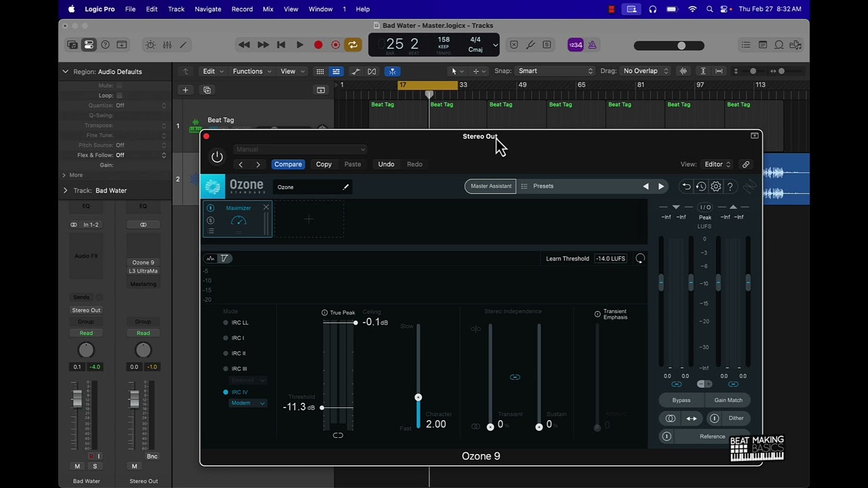Image resolution: width=868 pixels, height=488 pixels.
Task: Open the Drag No Overlap dropdown
Action: tap(646, 71)
